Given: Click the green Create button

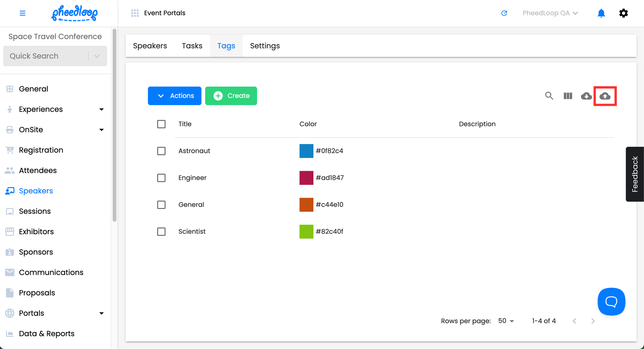Looking at the screenshot, I should (x=231, y=96).
